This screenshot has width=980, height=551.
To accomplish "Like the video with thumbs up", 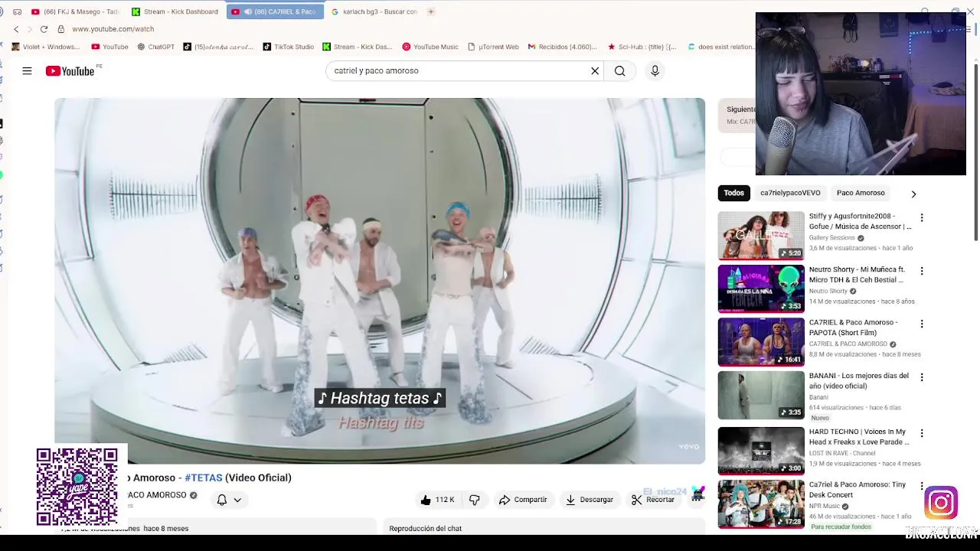I will tap(437, 500).
